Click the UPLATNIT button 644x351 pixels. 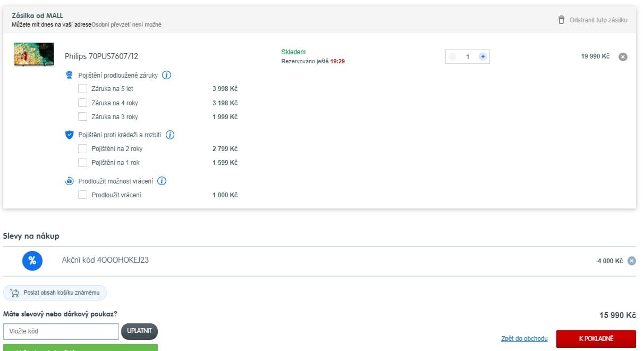tap(140, 331)
